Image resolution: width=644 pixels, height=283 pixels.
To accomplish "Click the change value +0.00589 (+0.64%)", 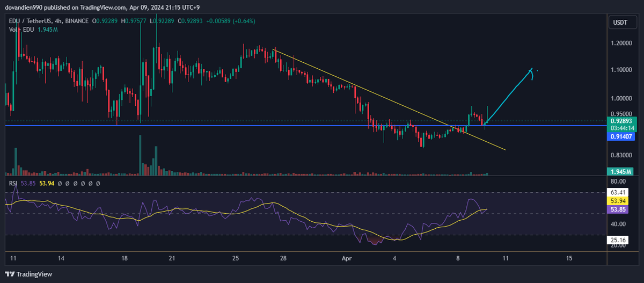I will (232, 21).
